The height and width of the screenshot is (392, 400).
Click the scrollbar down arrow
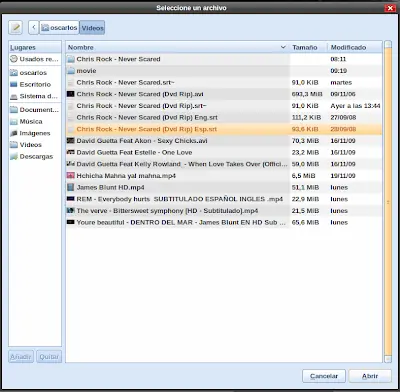click(x=388, y=359)
